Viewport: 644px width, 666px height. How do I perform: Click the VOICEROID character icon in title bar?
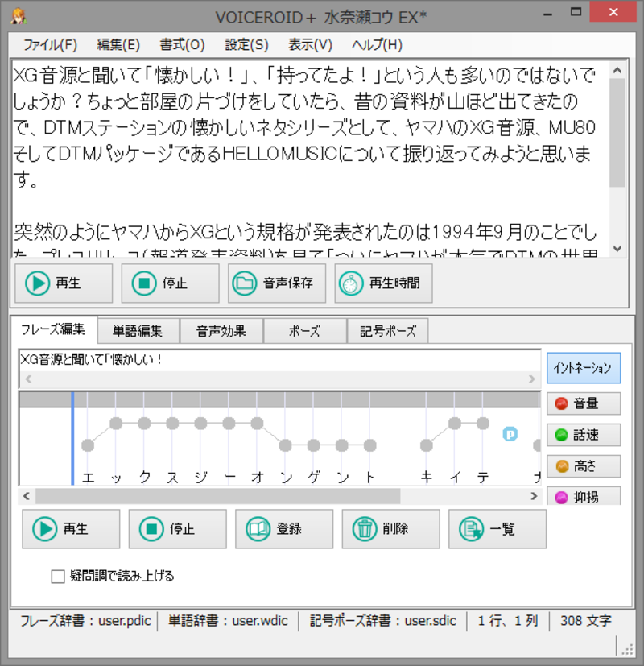[x=19, y=16]
